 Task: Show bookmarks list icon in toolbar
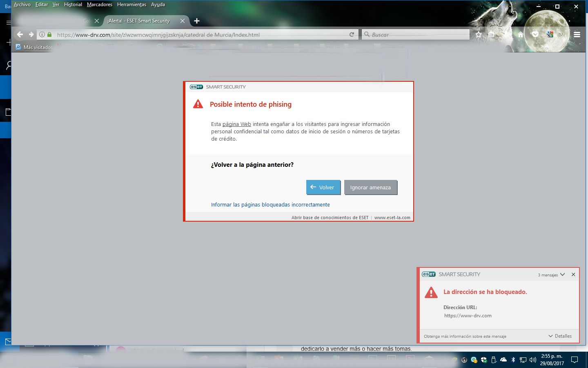click(491, 35)
